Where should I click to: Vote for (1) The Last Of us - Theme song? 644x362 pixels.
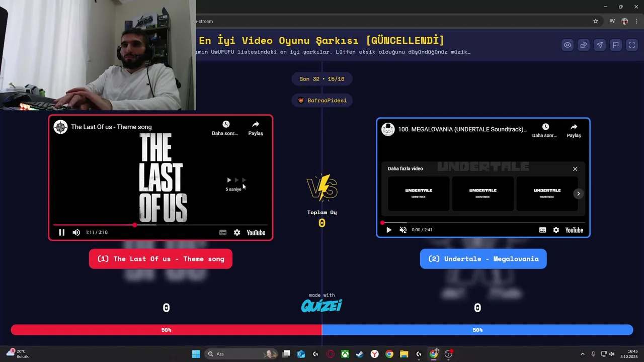click(x=160, y=259)
